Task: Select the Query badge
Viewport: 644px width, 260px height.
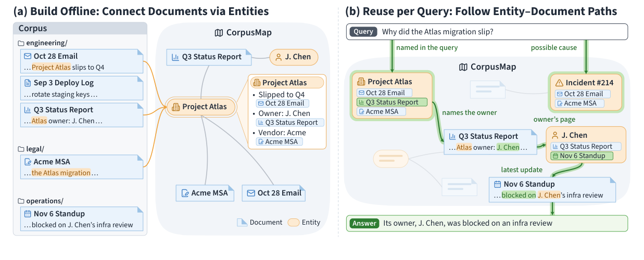Action: (363, 32)
